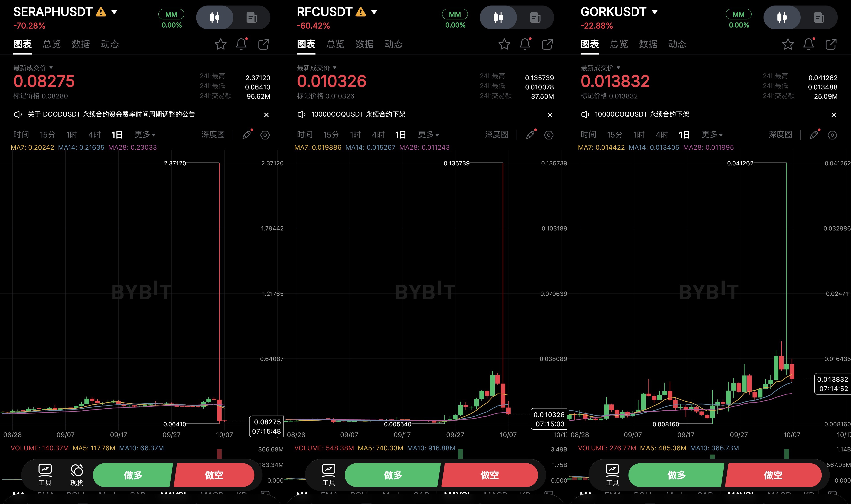Switch GORKUSDT view to order book toggle
The width and height of the screenshot is (851, 504).
[819, 17]
